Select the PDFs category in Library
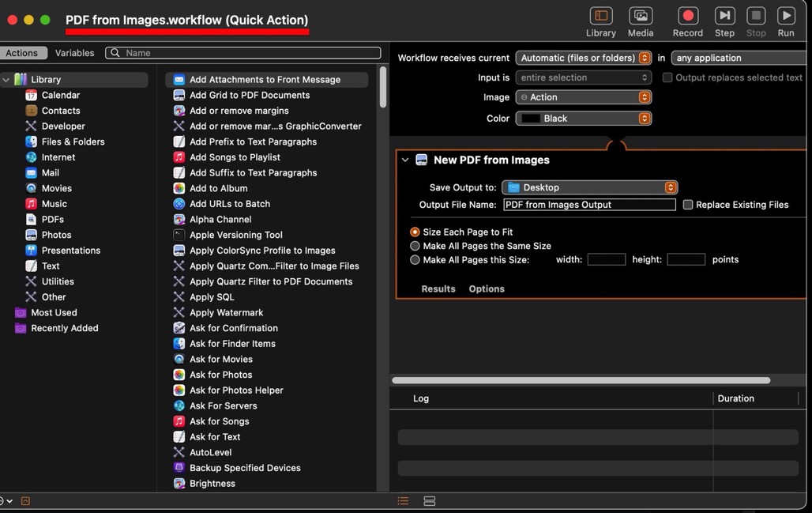Screen dimensions: 812x513 [52, 220]
